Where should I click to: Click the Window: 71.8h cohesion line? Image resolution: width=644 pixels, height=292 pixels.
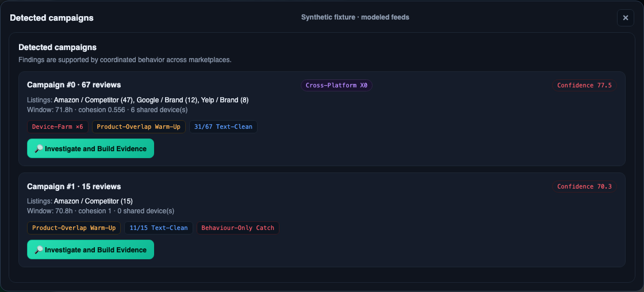pyautogui.click(x=108, y=110)
